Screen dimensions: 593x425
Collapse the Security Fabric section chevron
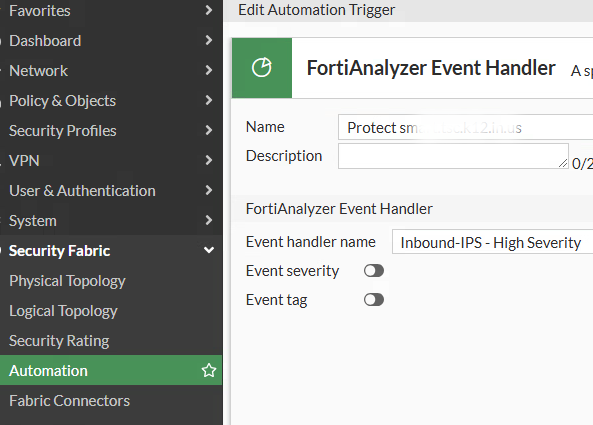[209, 250]
